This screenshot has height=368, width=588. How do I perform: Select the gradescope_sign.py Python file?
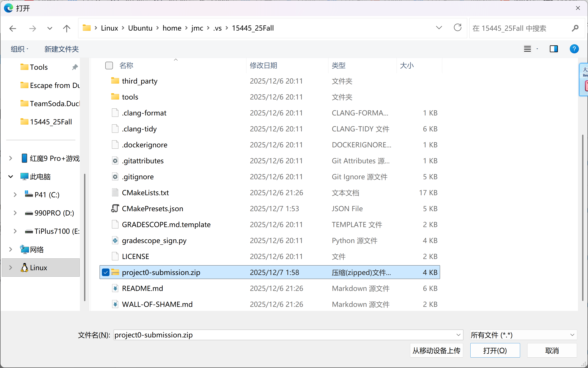coord(154,240)
